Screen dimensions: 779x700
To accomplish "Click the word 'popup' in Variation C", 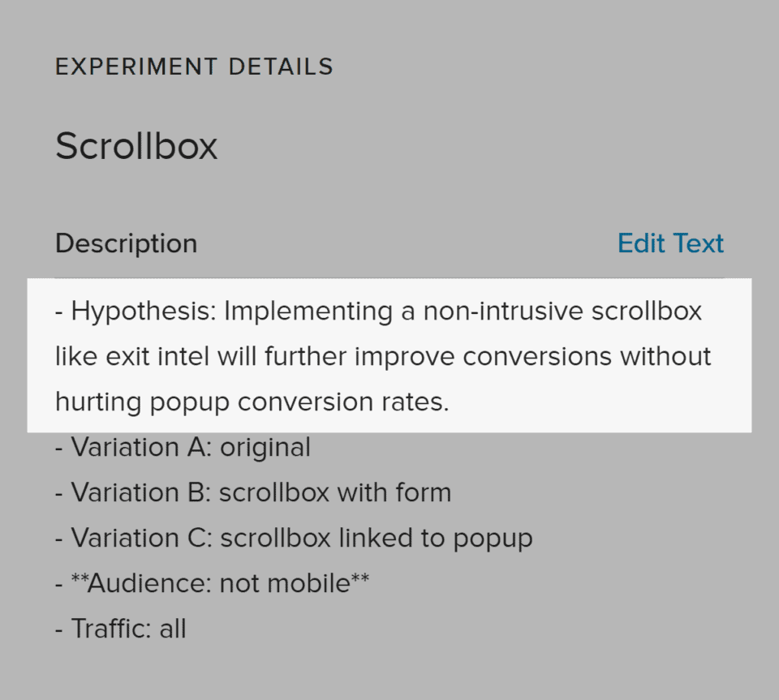I will click(493, 539).
